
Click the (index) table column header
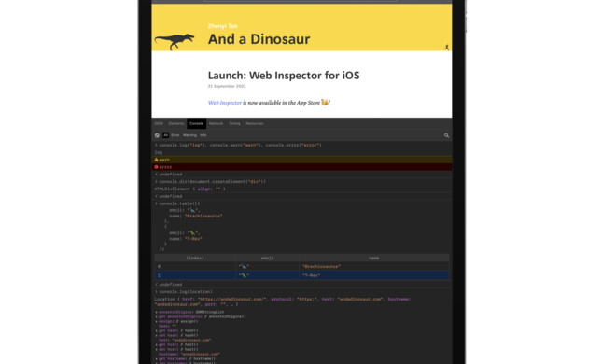[195, 258]
